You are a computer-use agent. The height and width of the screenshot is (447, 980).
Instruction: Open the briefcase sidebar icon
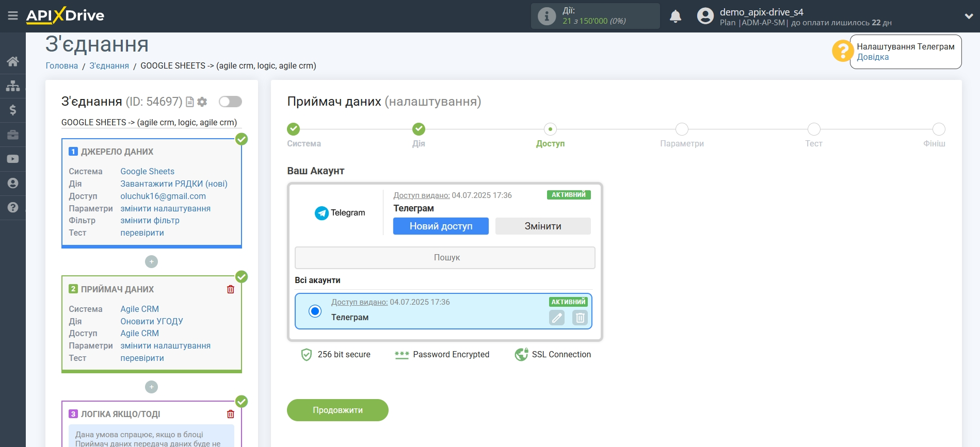pyautogui.click(x=13, y=135)
